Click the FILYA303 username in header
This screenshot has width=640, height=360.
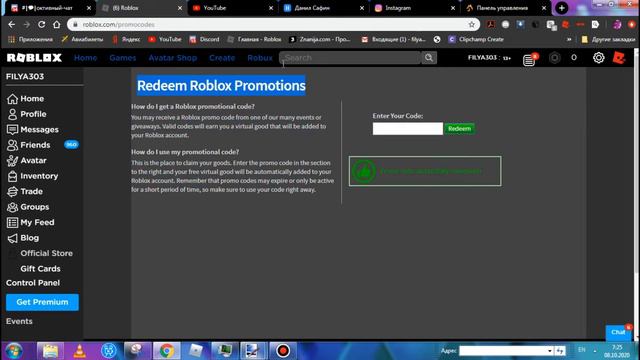pyautogui.click(x=482, y=58)
